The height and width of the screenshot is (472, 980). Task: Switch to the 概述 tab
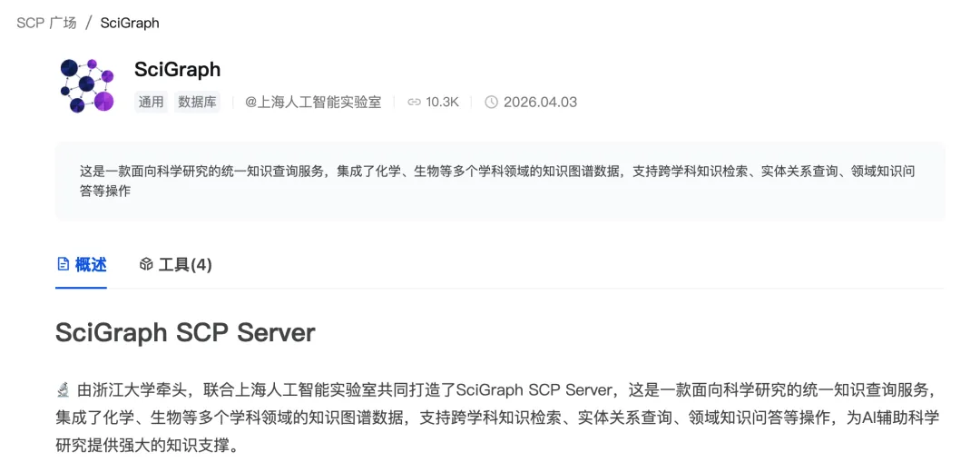click(x=82, y=265)
